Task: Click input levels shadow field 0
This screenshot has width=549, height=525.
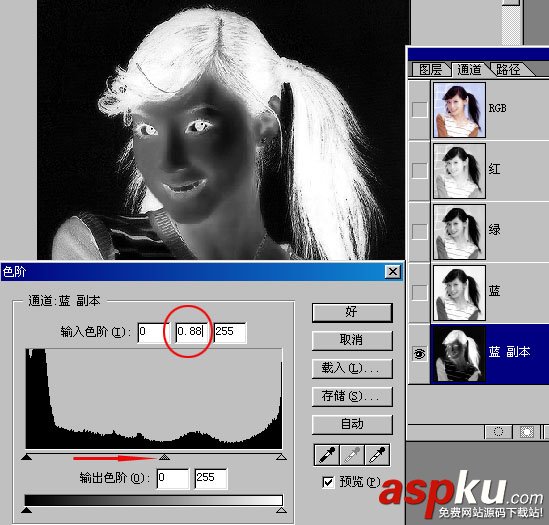Action: (153, 332)
